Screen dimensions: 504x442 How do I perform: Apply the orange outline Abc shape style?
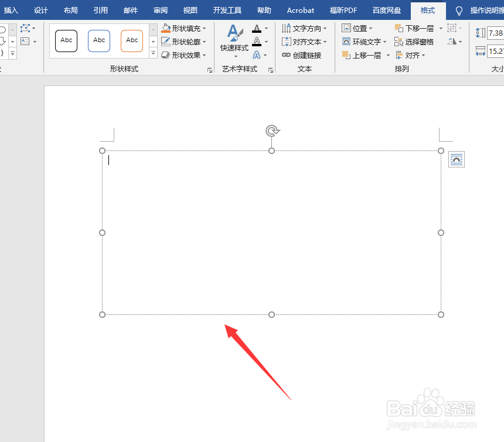tap(132, 41)
